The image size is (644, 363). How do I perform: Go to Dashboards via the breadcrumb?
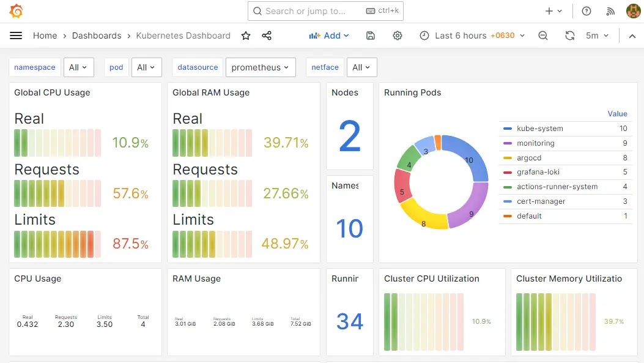[97, 36]
